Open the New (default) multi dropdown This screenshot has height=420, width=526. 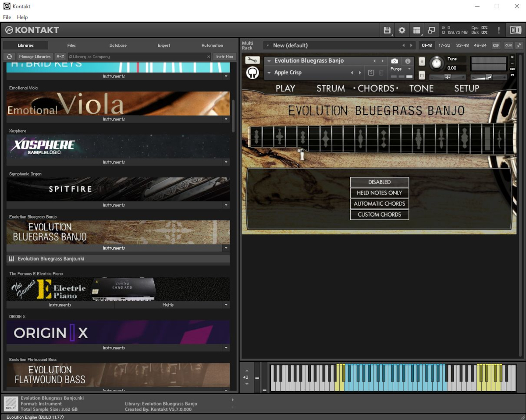(x=267, y=46)
